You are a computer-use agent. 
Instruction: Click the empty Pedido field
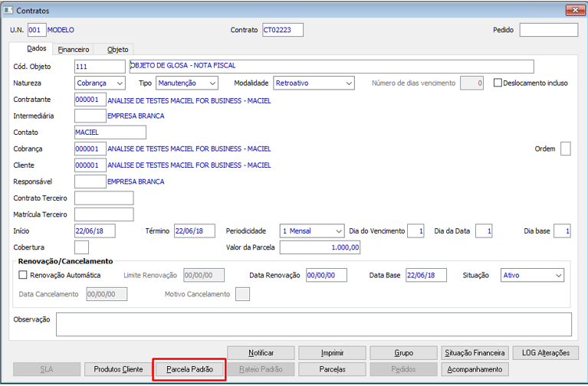pyautogui.click(x=549, y=30)
